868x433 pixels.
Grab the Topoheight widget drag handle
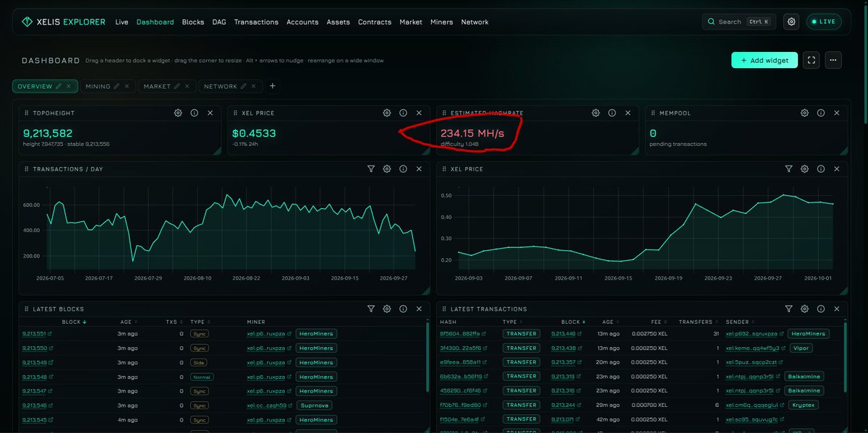(x=27, y=113)
